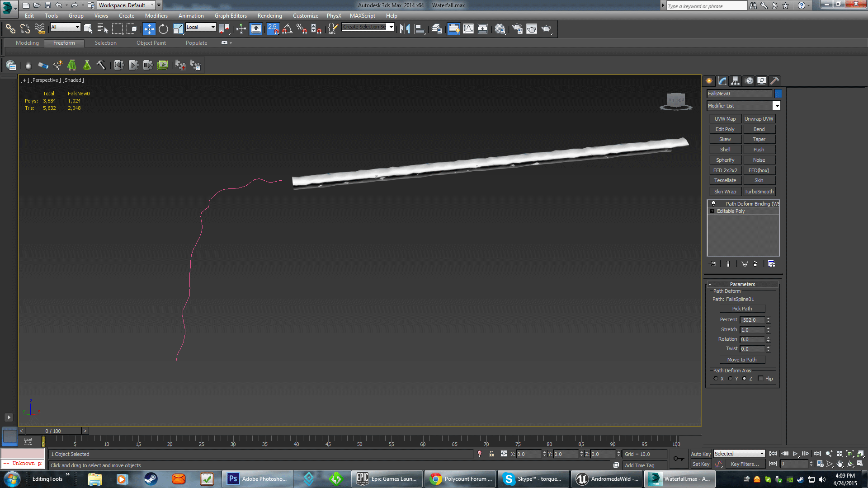
Task: Open the Curve Editor icon
Action: (468, 29)
